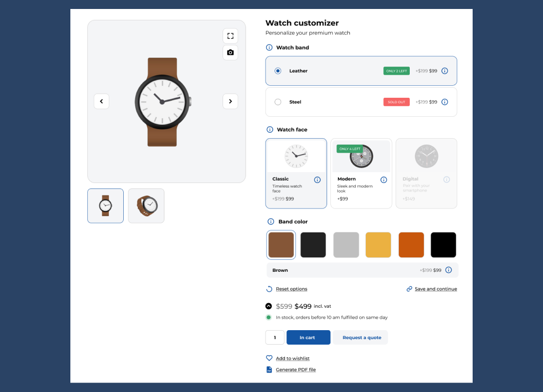
Task: Select the angled watch thumbnail
Action: (146, 205)
